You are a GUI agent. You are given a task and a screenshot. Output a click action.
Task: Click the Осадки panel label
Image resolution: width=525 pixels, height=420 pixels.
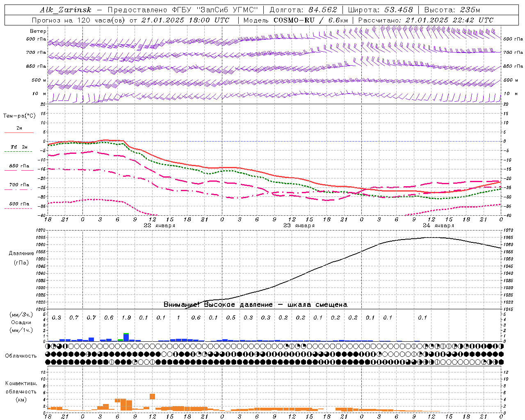click(21, 322)
